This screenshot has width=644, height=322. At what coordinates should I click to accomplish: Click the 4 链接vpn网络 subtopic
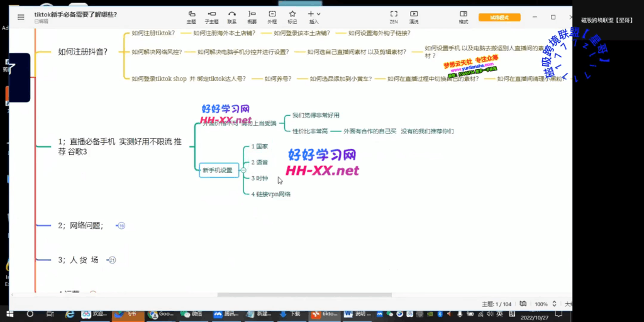tap(270, 194)
